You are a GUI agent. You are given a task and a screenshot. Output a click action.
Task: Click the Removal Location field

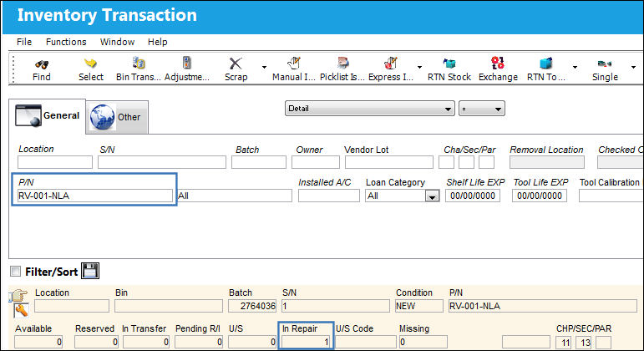(547, 162)
